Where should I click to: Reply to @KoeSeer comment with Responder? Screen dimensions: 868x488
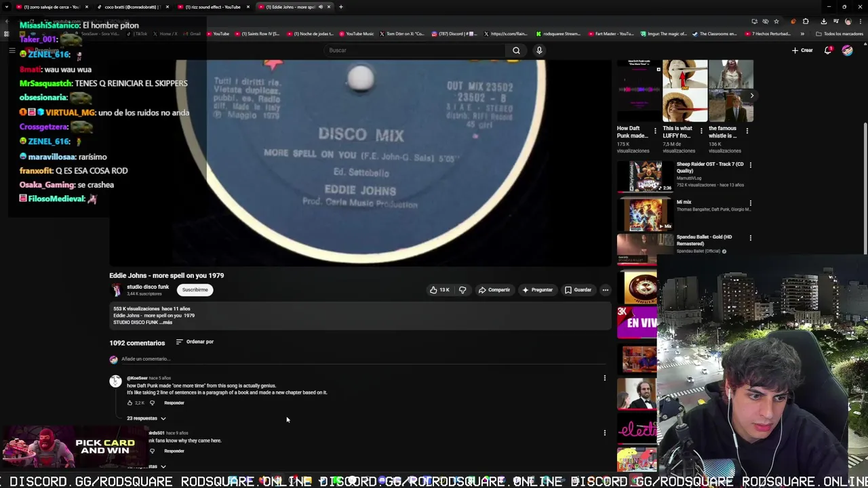[174, 403]
